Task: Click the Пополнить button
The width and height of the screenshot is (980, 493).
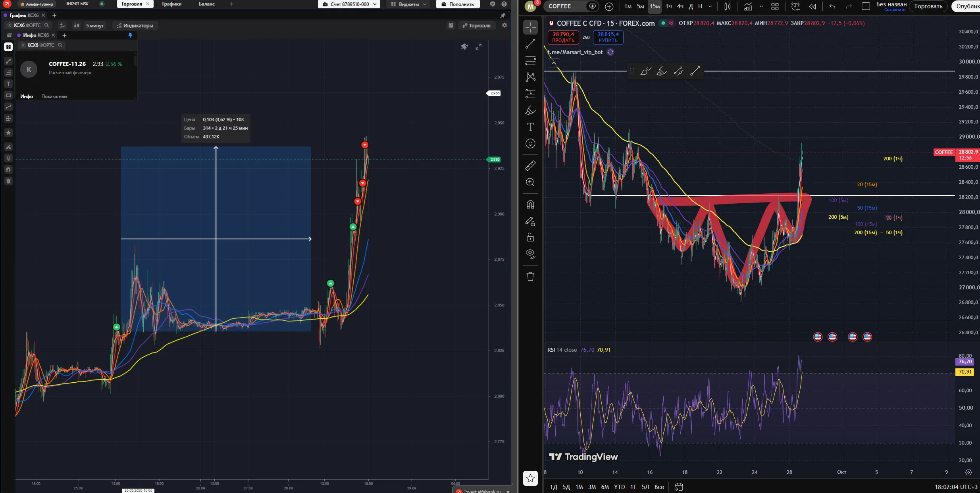Action: 458,4
